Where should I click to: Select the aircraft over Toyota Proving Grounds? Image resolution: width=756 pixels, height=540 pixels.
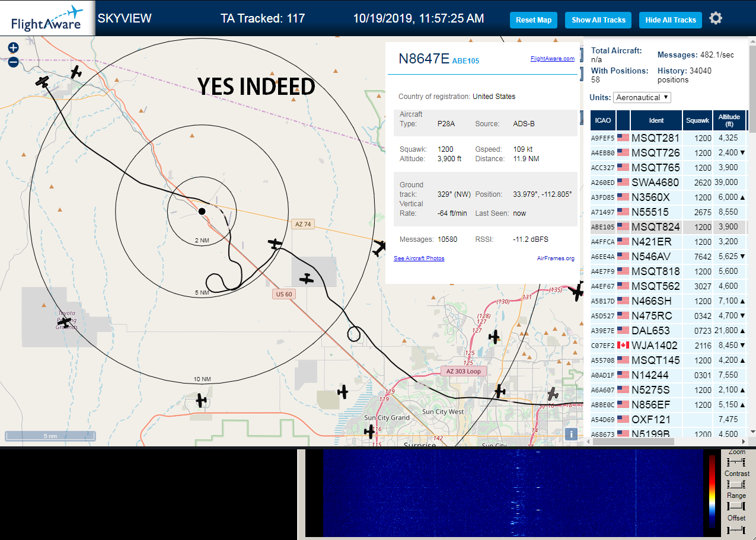(x=65, y=322)
